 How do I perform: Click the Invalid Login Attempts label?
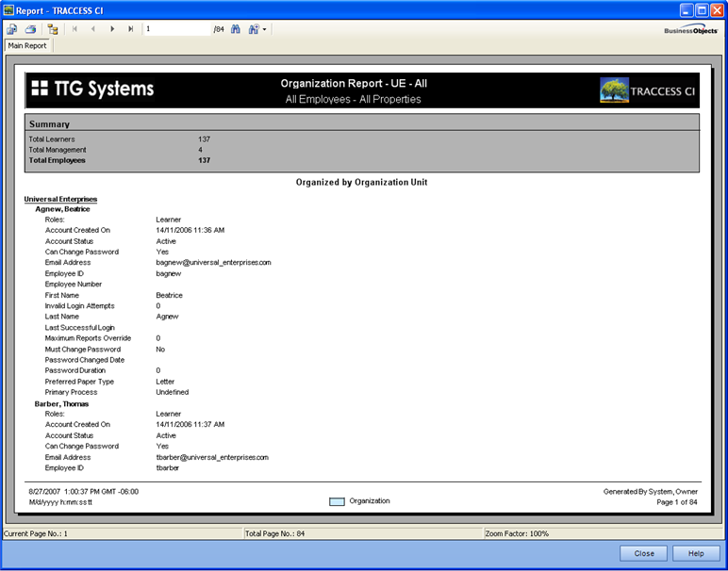point(80,306)
